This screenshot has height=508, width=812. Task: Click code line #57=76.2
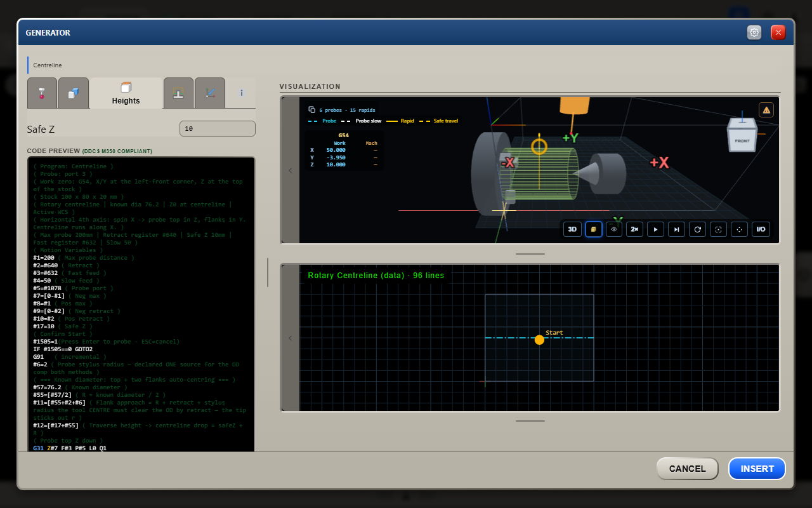[x=80, y=387]
